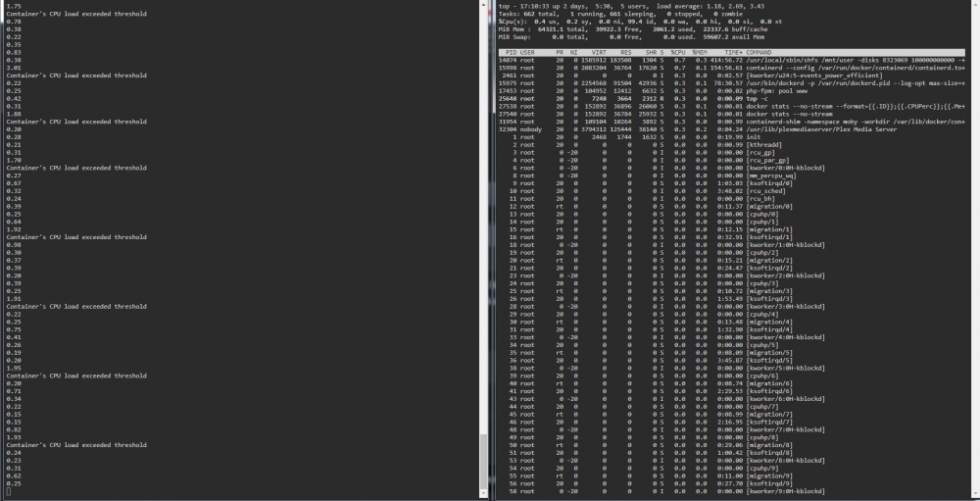980x501 pixels.
Task: Click the 0.83 load value in left terminal
Action: click(x=14, y=53)
